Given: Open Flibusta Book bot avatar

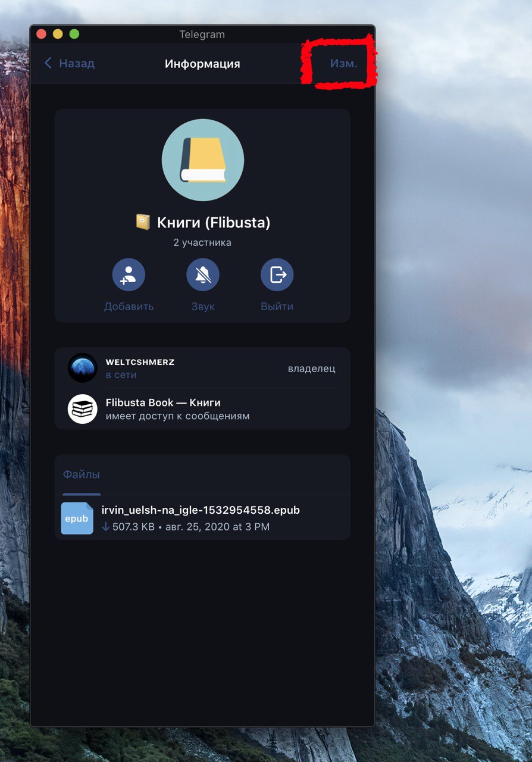Looking at the screenshot, I should tap(83, 409).
